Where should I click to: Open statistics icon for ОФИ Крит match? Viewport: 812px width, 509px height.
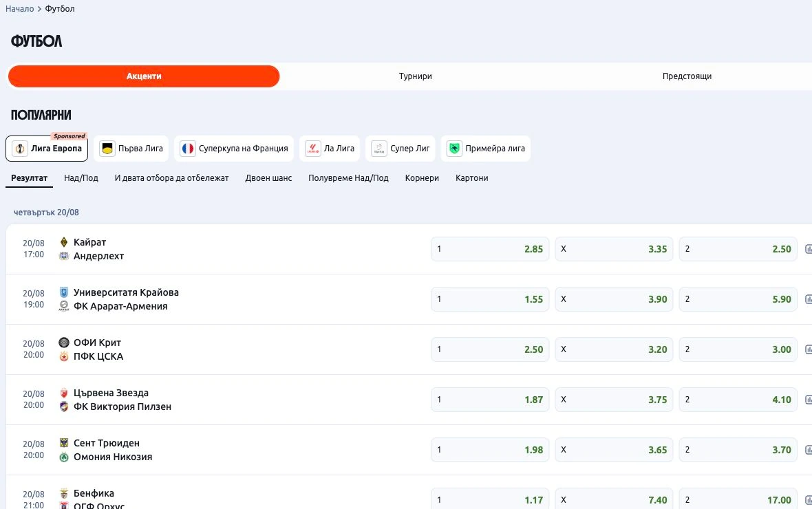pyautogui.click(x=809, y=349)
